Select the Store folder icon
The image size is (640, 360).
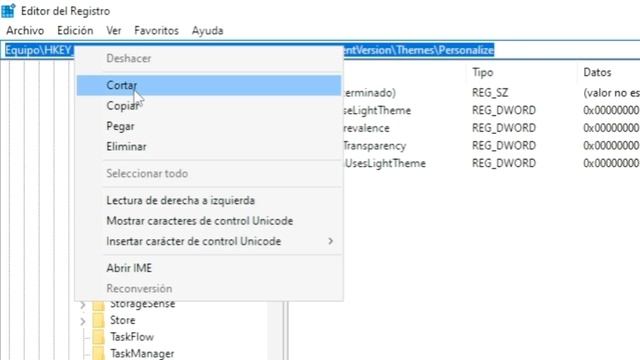(x=98, y=321)
